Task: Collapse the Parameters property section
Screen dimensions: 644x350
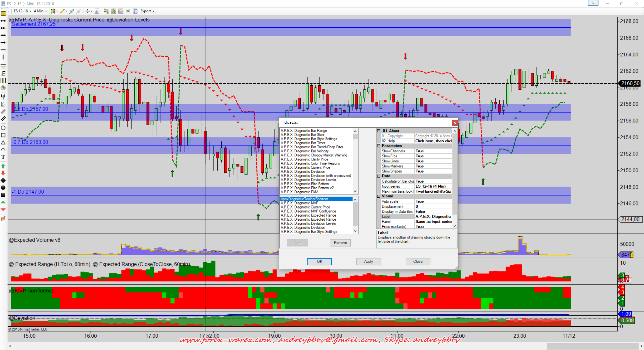Action: [379, 146]
